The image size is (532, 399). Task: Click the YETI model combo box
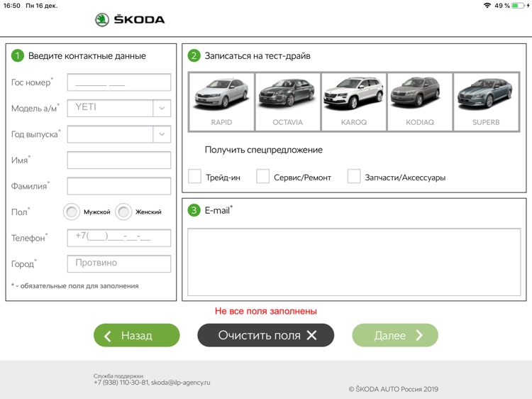coord(119,109)
